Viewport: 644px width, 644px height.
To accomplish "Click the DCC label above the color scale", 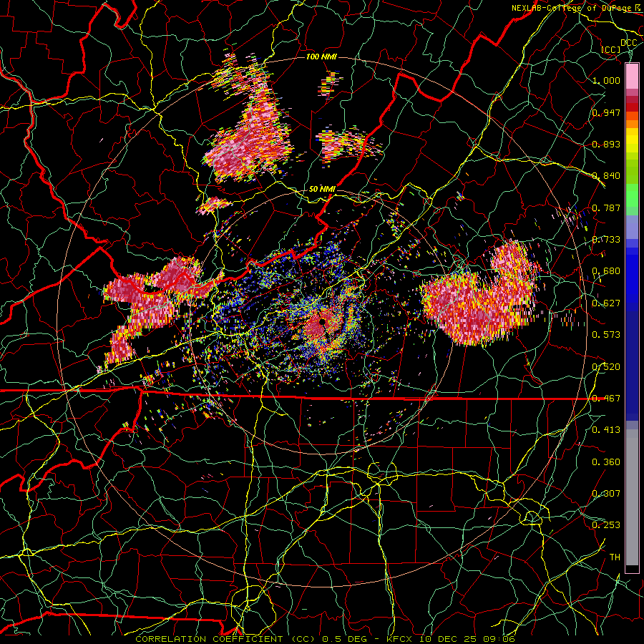I will [628, 43].
